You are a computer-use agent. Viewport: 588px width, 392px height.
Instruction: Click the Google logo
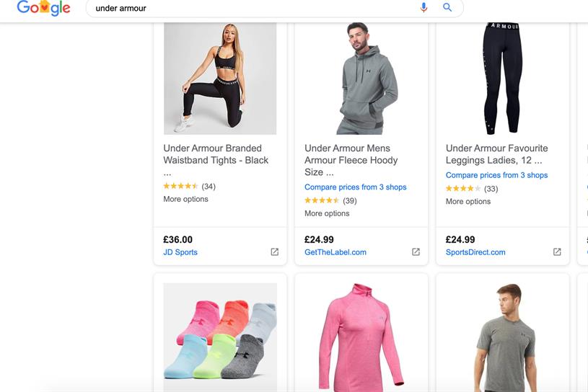43,8
